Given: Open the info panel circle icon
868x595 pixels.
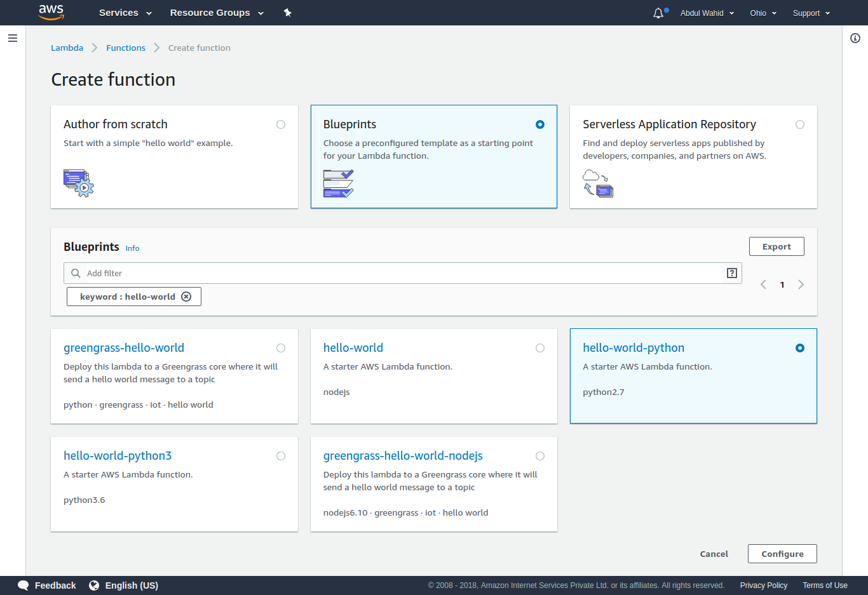Looking at the screenshot, I should (x=855, y=38).
